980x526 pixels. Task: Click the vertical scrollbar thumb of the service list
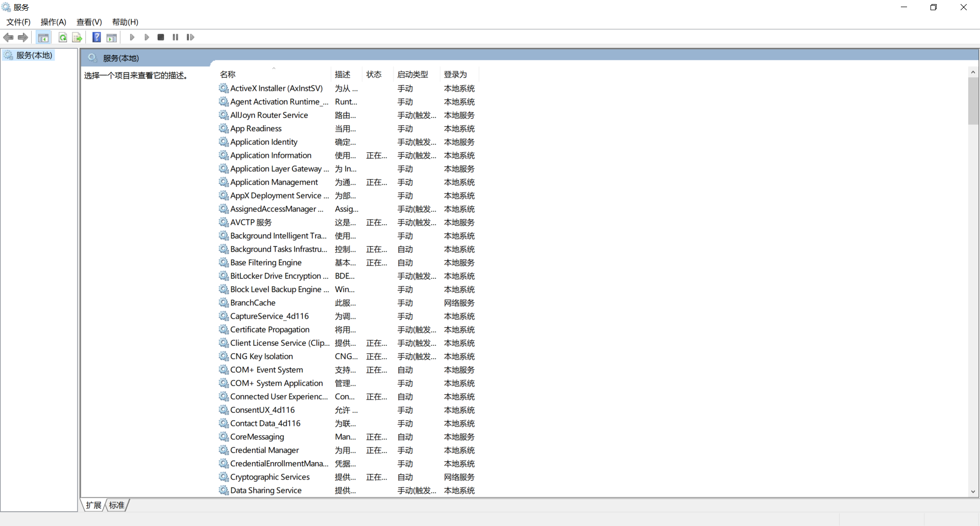973,101
